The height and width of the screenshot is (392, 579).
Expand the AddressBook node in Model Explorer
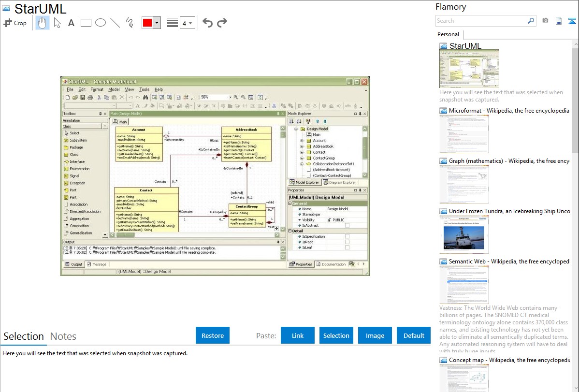(x=302, y=146)
